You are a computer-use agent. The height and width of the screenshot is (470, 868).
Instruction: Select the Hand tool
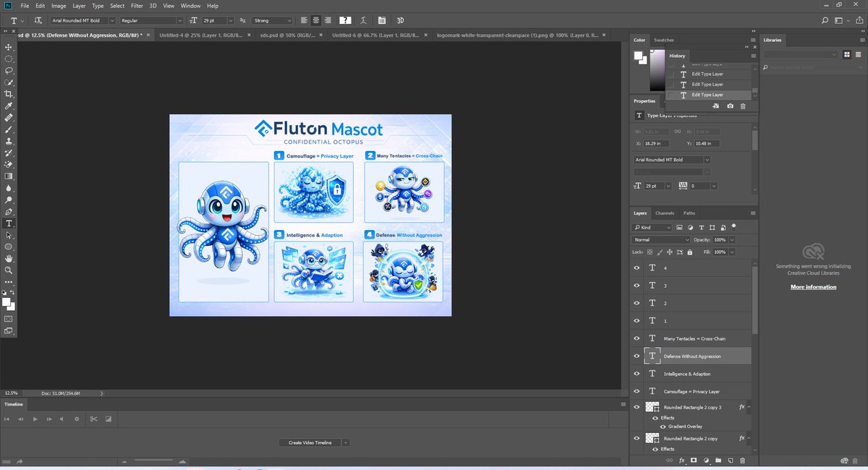[9, 258]
